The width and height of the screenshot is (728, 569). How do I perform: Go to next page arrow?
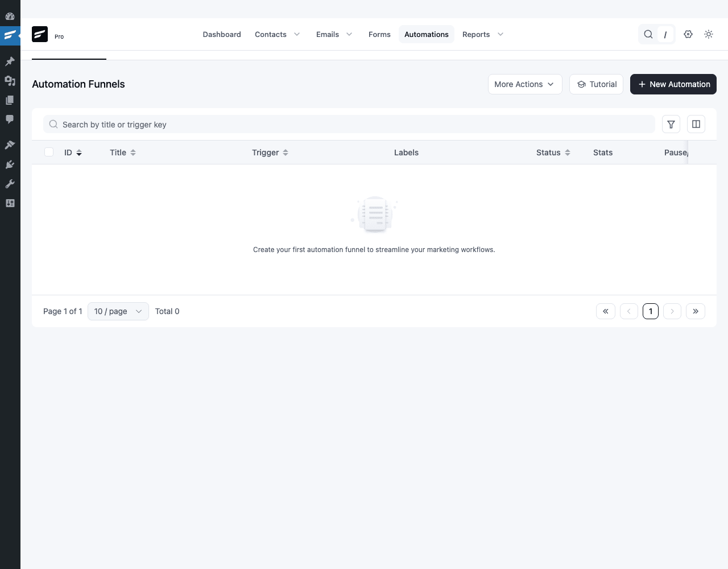pos(672,311)
